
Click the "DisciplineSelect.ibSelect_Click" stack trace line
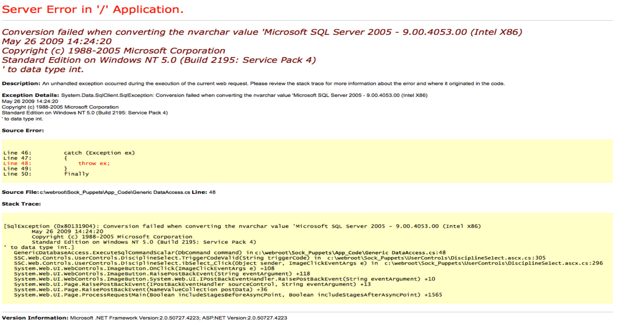pyautogui.click(x=308, y=263)
